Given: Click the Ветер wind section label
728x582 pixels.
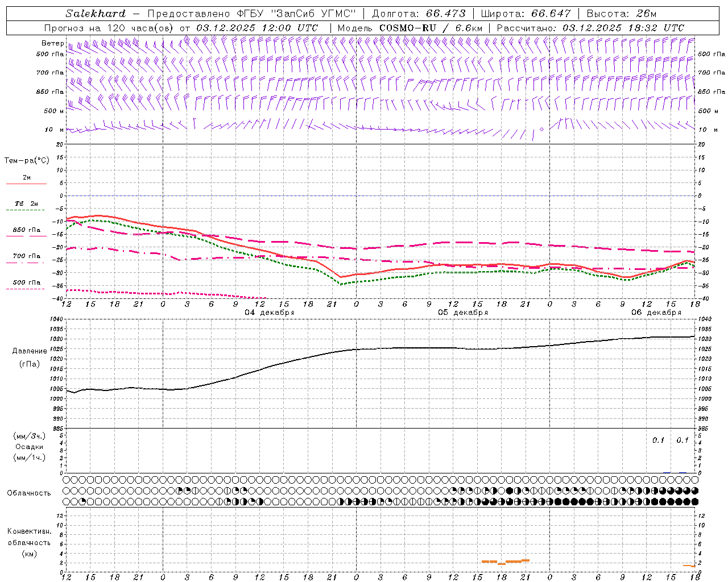Looking at the screenshot, I should click(x=52, y=43).
